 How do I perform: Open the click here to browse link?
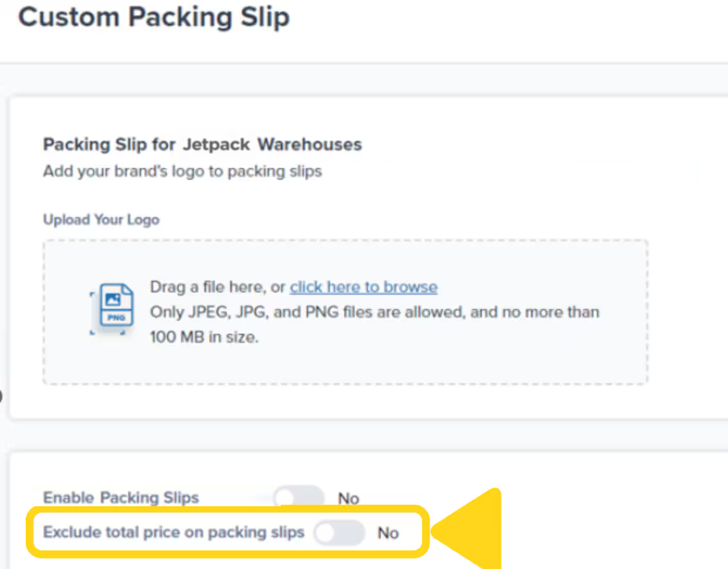[363, 287]
